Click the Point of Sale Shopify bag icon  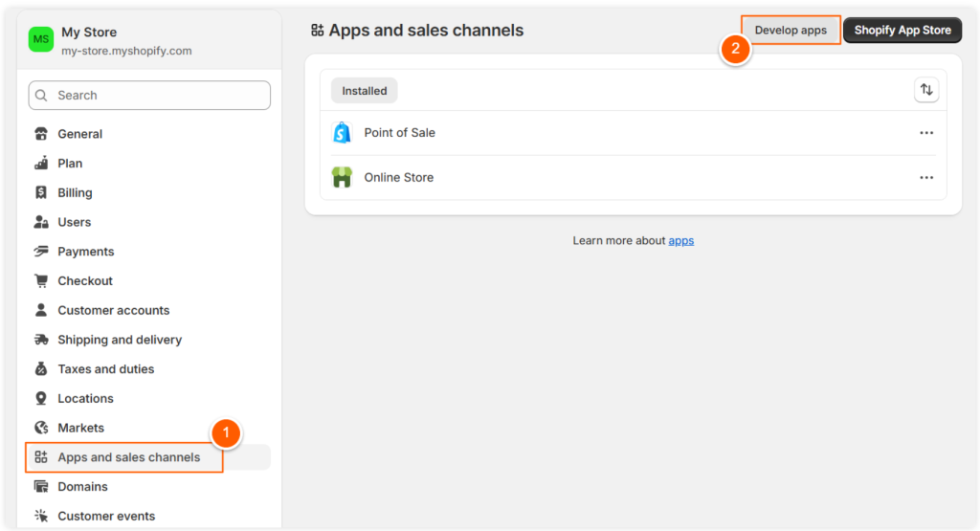tap(342, 132)
